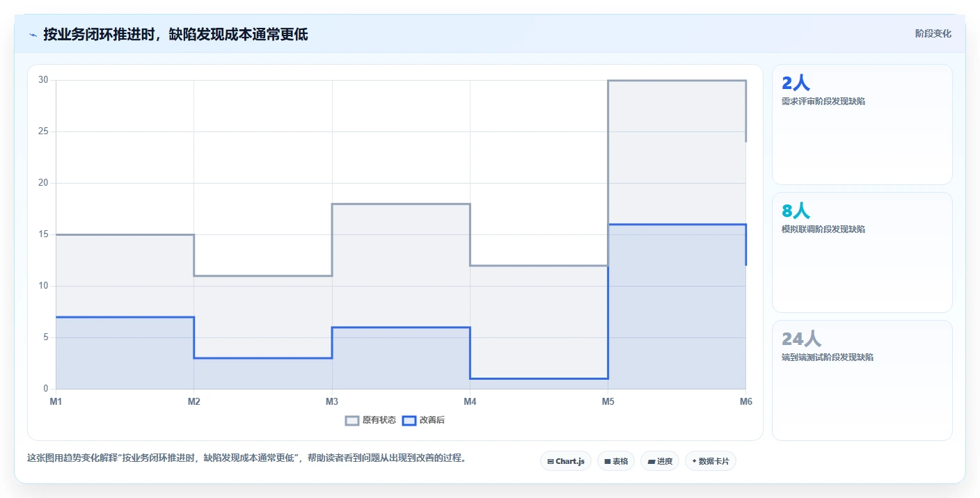Click the 端到端测试阶段发现缺陷 caption

(828, 357)
